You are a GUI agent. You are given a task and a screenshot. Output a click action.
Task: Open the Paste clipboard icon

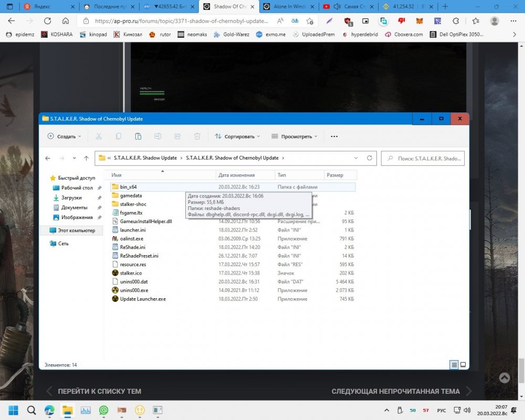click(x=138, y=136)
